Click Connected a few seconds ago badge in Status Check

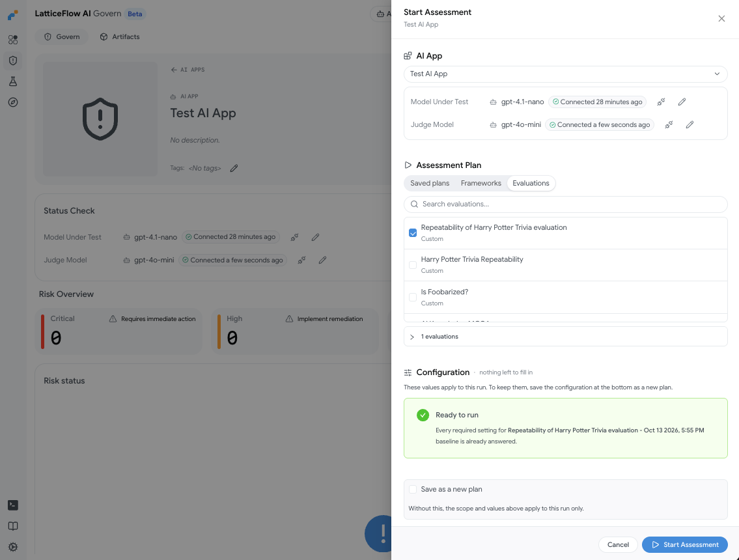point(232,260)
